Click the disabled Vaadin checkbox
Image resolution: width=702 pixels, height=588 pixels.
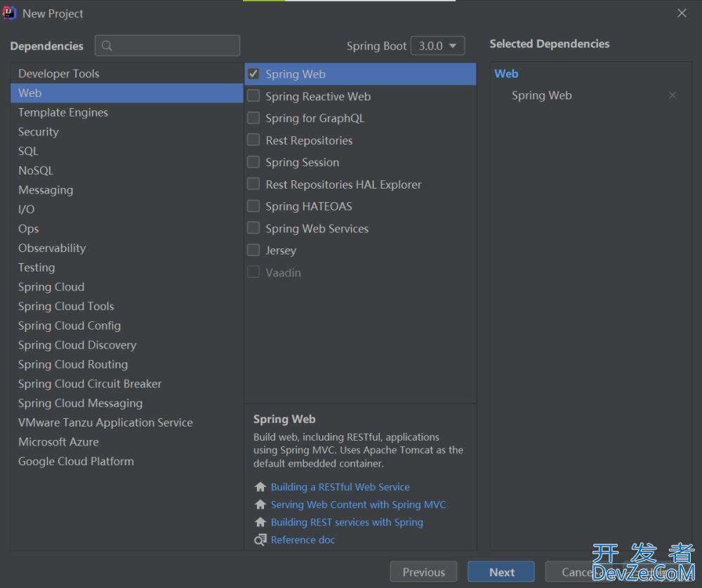tap(253, 272)
